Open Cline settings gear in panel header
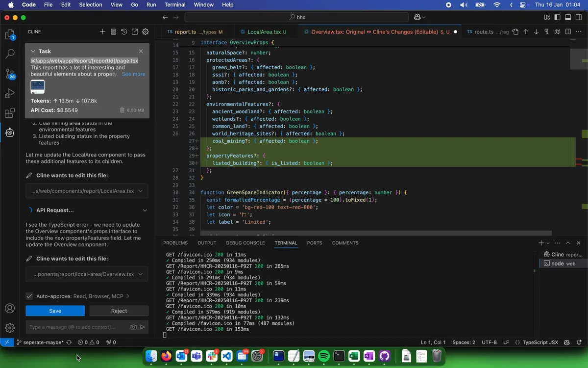Image resolution: width=588 pixels, height=368 pixels. coord(146,32)
